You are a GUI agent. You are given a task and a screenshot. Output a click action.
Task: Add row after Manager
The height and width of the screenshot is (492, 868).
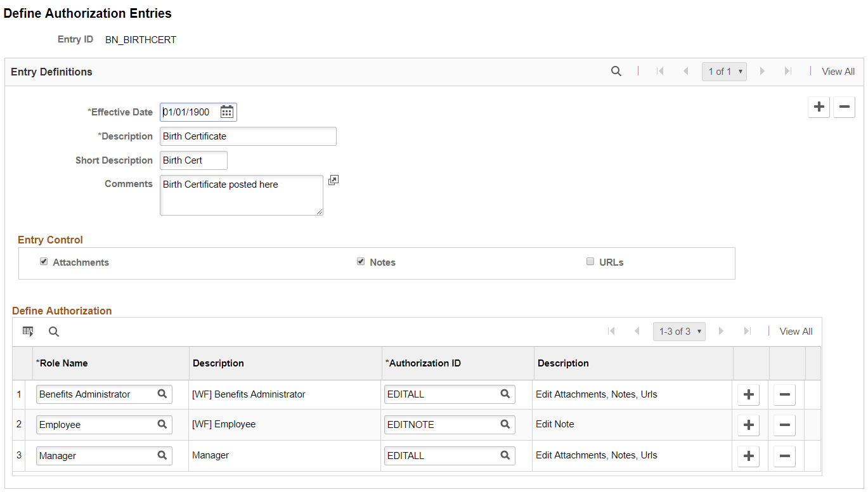(749, 455)
